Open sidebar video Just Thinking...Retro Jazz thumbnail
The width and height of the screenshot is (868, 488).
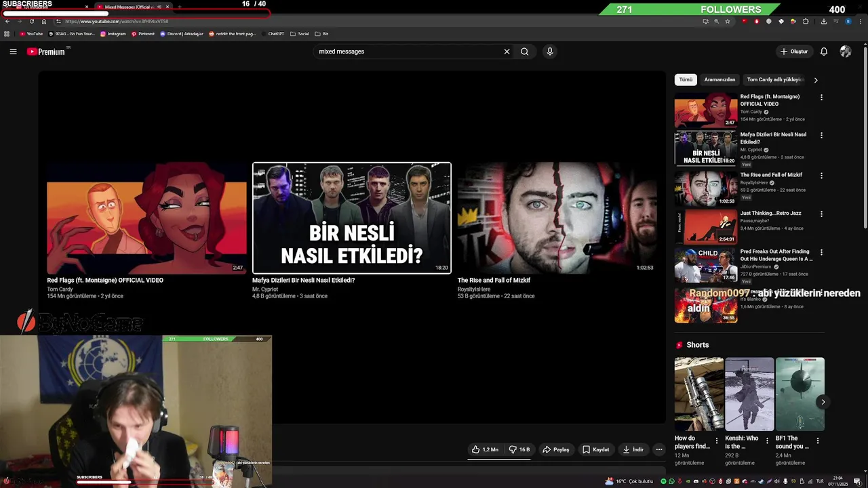tap(706, 227)
